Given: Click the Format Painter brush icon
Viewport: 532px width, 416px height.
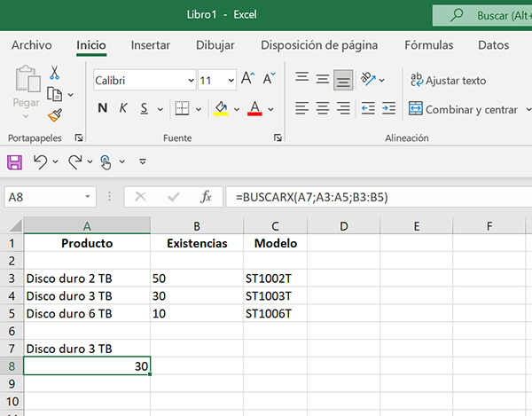Looking at the screenshot, I should 55,114.
